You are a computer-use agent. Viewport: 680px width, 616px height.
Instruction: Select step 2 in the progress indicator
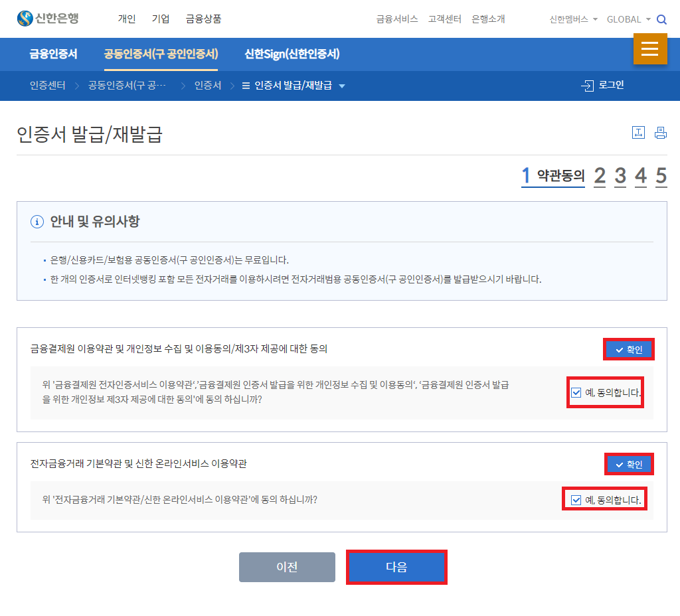pyautogui.click(x=599, y=175)
